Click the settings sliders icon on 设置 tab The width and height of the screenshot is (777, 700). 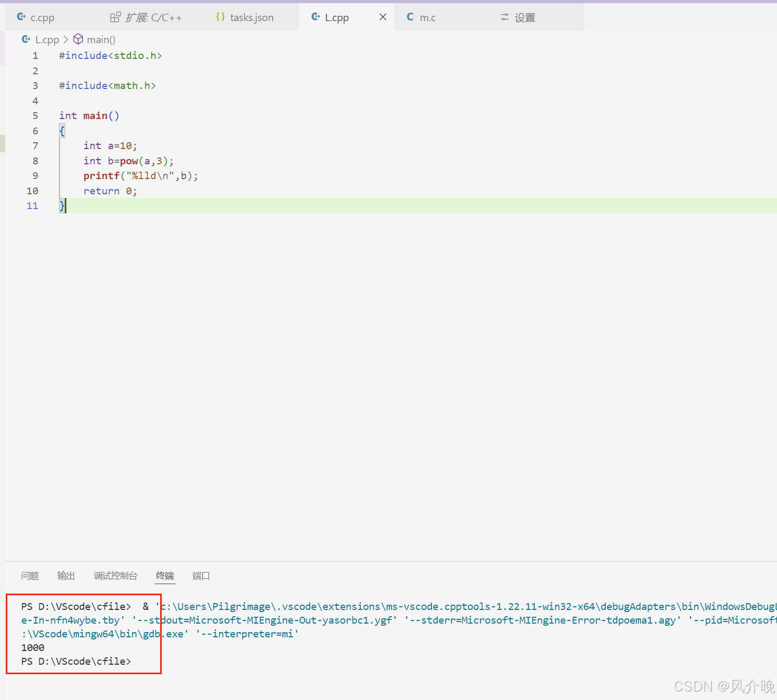tap(505, 17)
